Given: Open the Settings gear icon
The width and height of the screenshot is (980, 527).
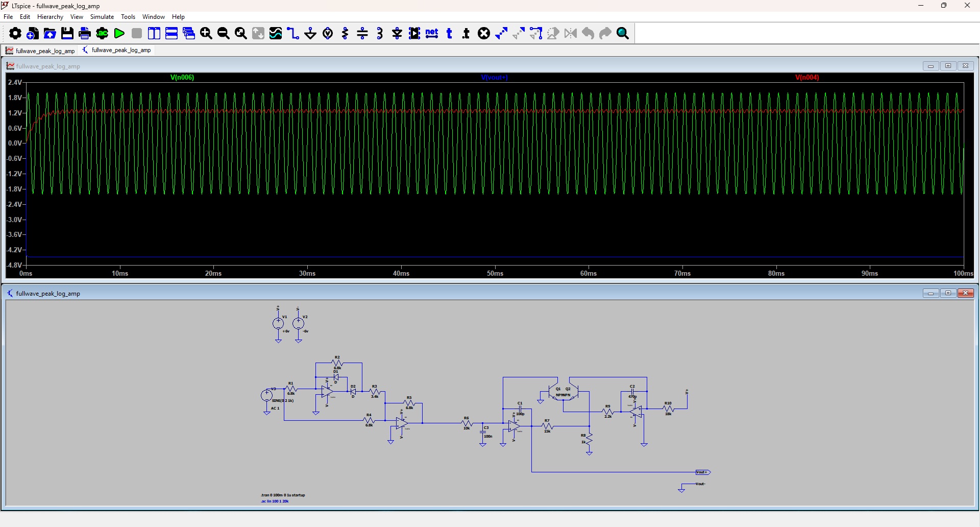Looking at the screenshot, I should (15, 34).
